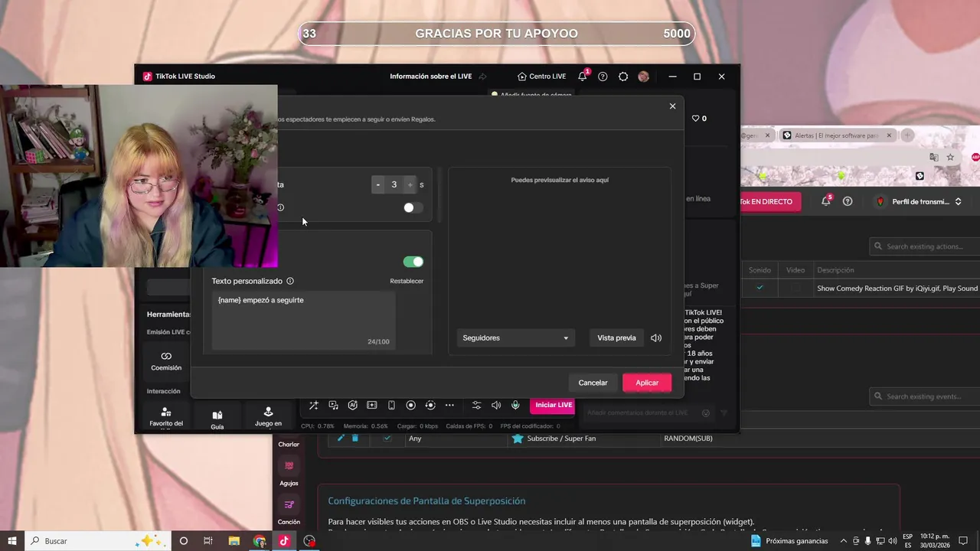Open the Juego en interaction tool
This screenshot has height=551, width=980.
pyautogui.click(x=268, y=417)
